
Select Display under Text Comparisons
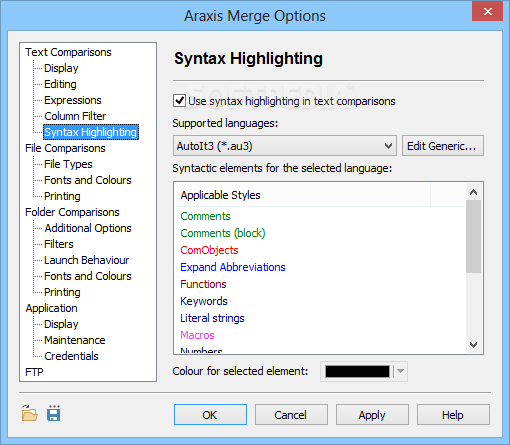tap(61, 68)
